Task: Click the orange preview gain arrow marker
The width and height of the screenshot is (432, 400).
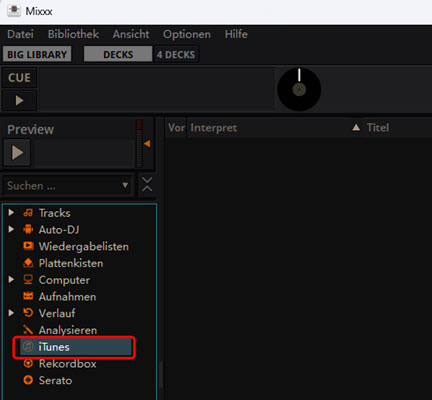Action: click(147, 144)
